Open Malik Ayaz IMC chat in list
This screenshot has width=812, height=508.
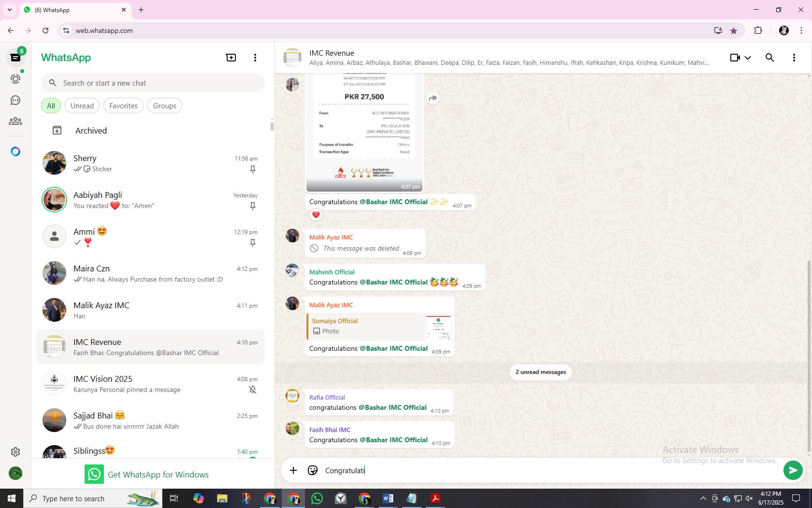(150, 311)
